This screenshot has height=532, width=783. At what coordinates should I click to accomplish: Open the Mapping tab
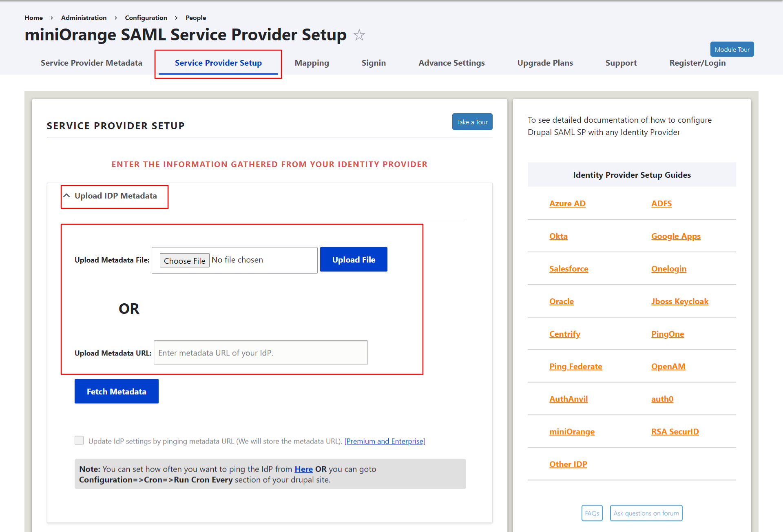312,63
